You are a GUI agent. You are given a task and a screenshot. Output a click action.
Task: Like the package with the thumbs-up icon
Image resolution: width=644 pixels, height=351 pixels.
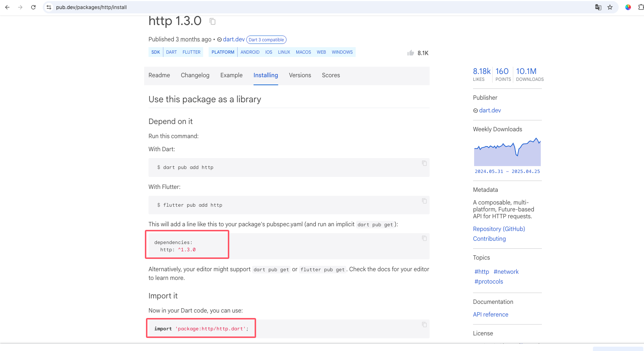[410, 53]
